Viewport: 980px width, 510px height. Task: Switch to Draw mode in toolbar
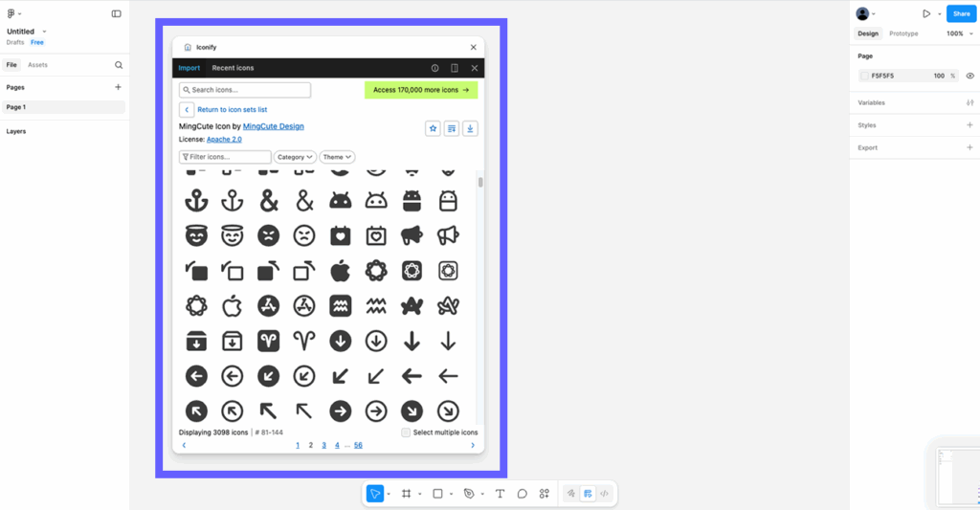pyautogui.click(x=571, y=494)
